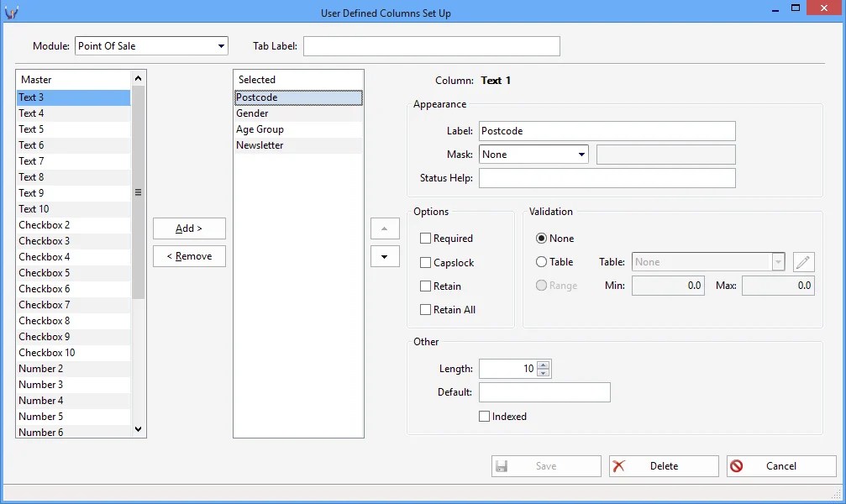Screen dimensions: 846x504
Task: Select Checkbox 5 in the Master list
Action: tap(44, 272)
